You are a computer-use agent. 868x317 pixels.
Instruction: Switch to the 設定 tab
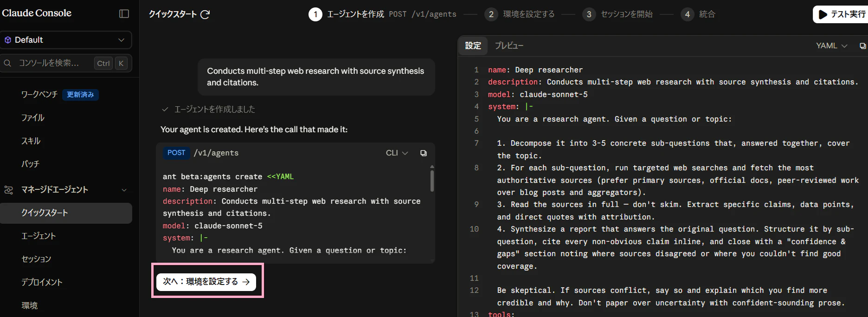click(473, 46)
